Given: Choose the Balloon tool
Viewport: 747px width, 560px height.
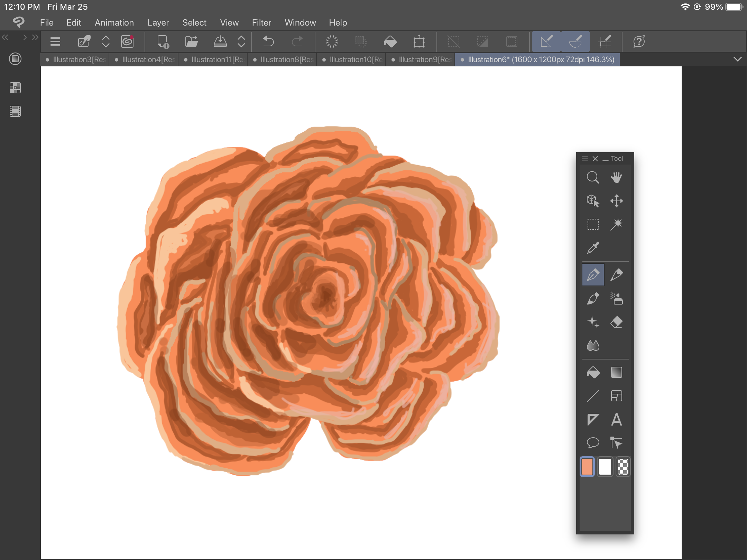Looking at the screenshot, I should tap(593, 442).
